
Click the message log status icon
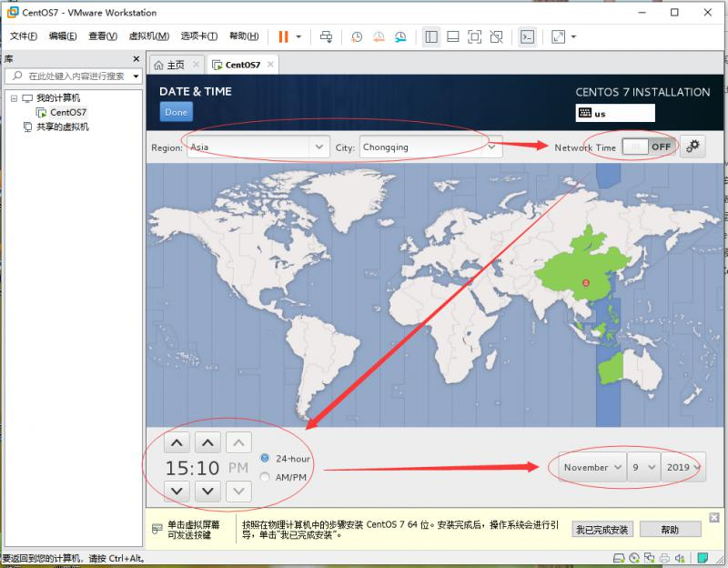pos(703,557)
